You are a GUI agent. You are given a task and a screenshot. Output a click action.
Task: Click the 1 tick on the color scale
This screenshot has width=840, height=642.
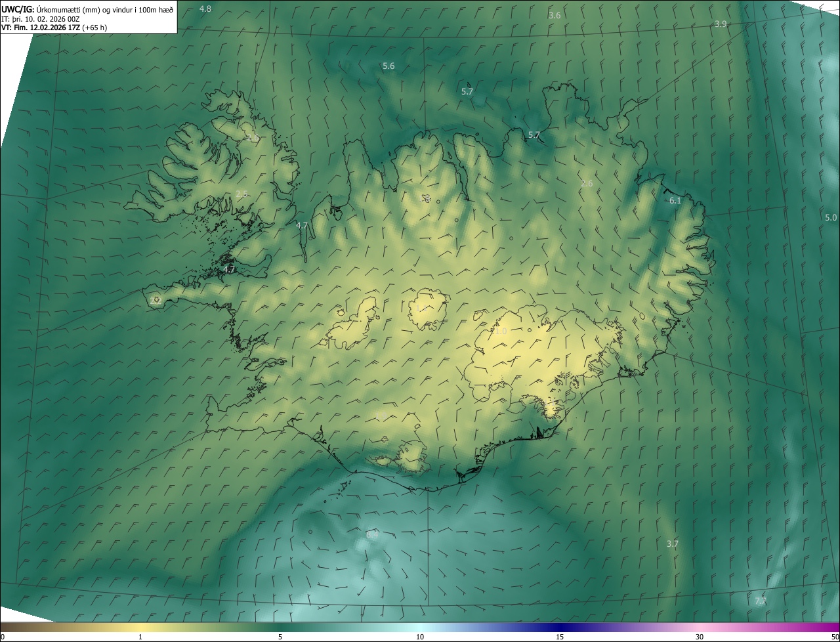(140, 637)
